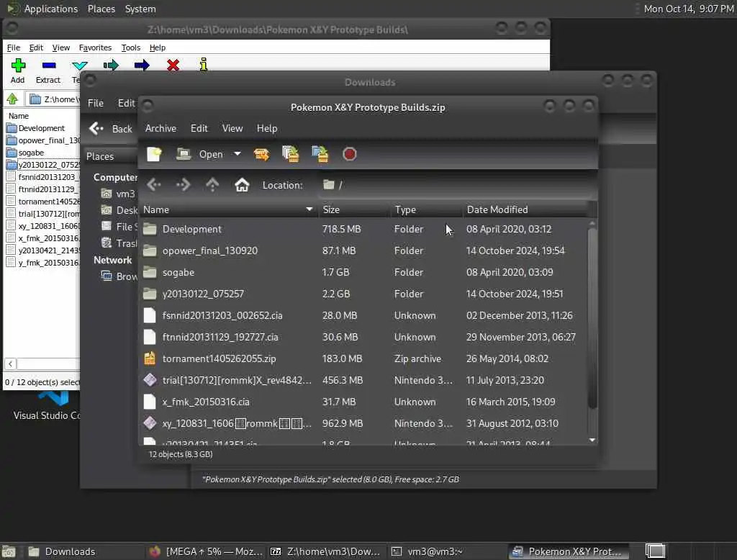Click the Open archive button
This screenshot has width=737, height=560.
point(199,154)
